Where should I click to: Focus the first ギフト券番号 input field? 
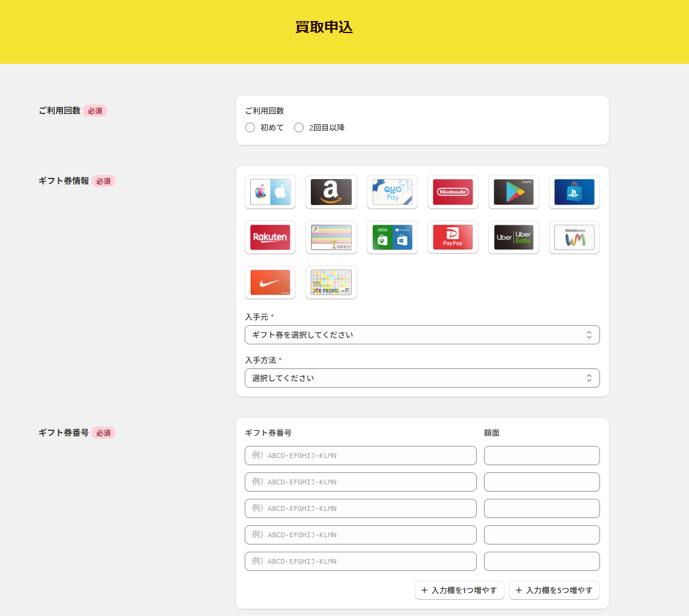pyautogui.click(x=361, y=456)
